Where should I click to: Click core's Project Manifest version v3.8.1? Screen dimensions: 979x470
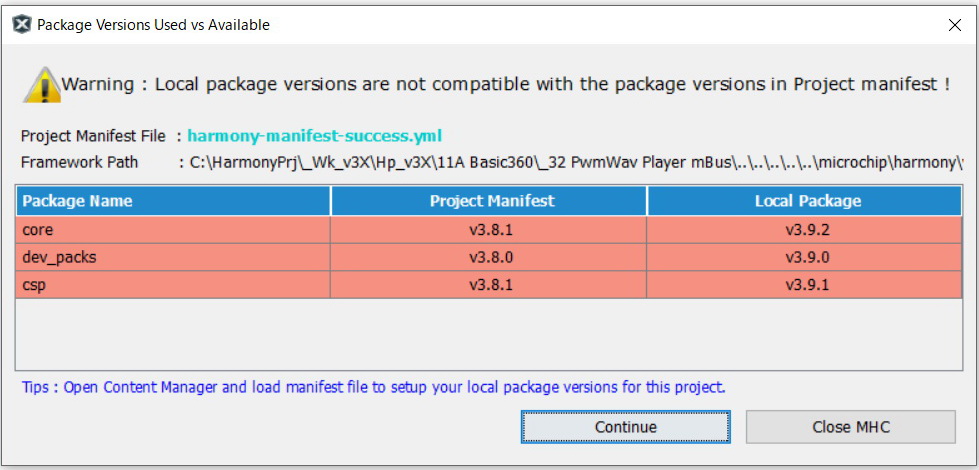[491, 229]
